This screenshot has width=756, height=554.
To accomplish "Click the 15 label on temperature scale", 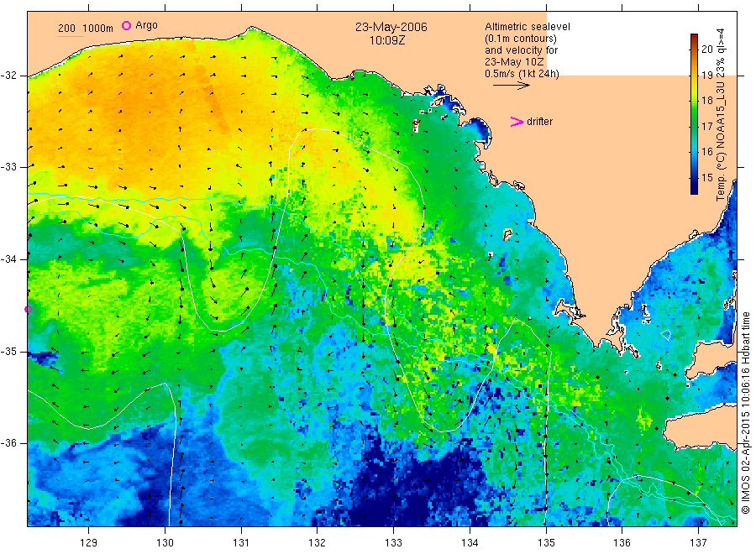I will tap(706, 177).
